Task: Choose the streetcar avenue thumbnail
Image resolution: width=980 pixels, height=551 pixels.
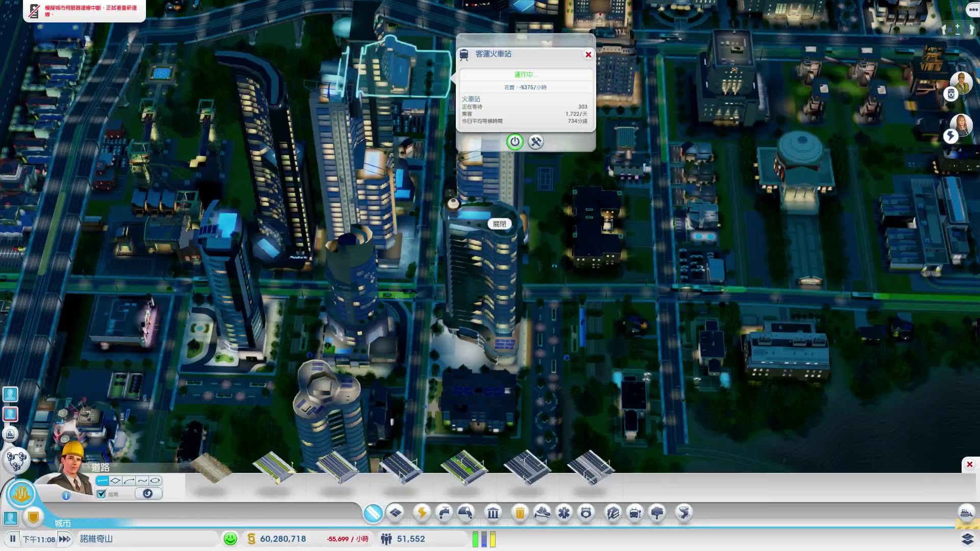Action: coord(590,467)
